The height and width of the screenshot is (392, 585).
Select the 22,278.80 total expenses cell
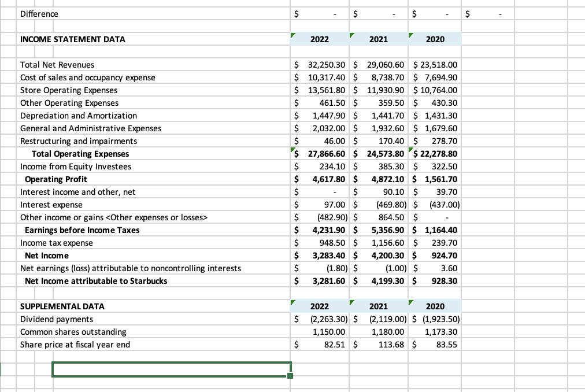coord(435,153)
